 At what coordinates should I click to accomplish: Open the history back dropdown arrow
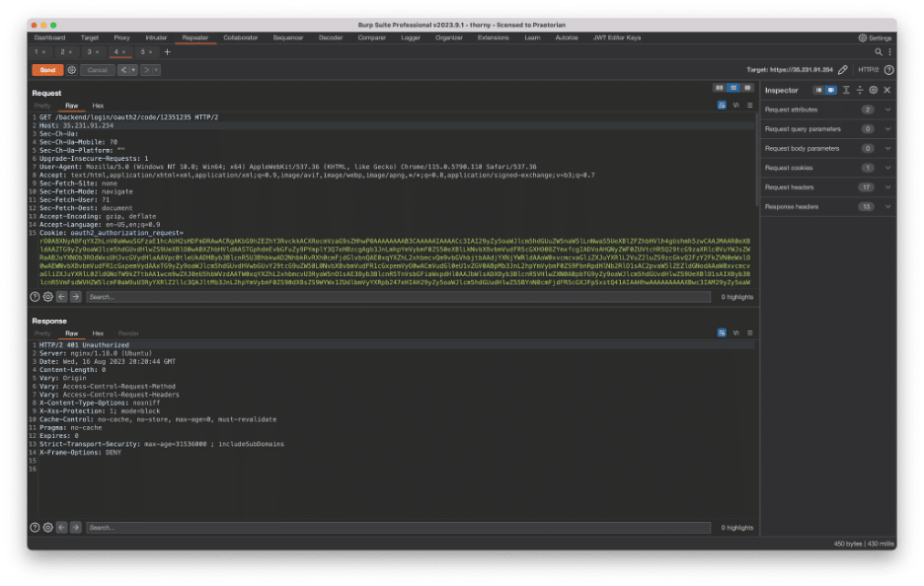click(x=134, y=70)
